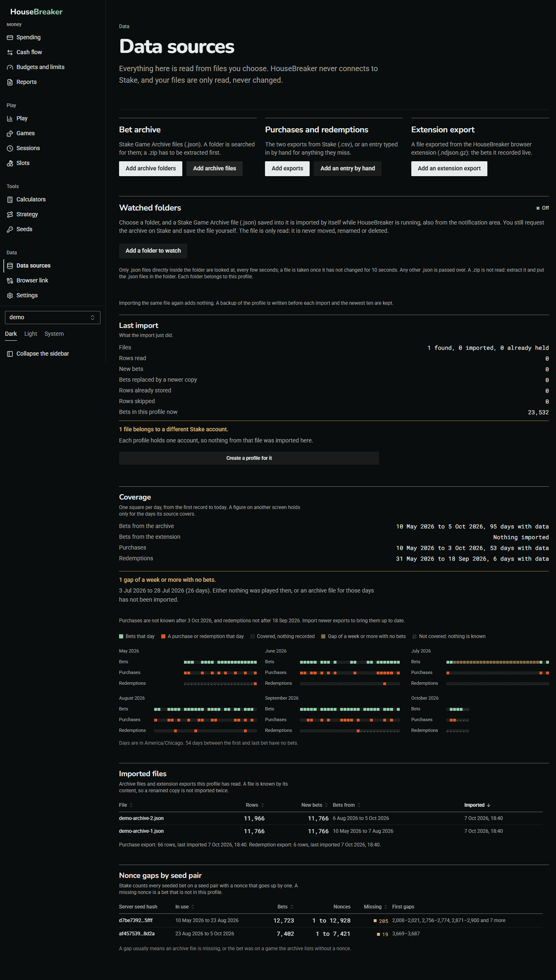Sort imported files by New bets
Image resolution: width=556 pixels, height=980 pixels.
pyautogui.click(x=315, y=805)
